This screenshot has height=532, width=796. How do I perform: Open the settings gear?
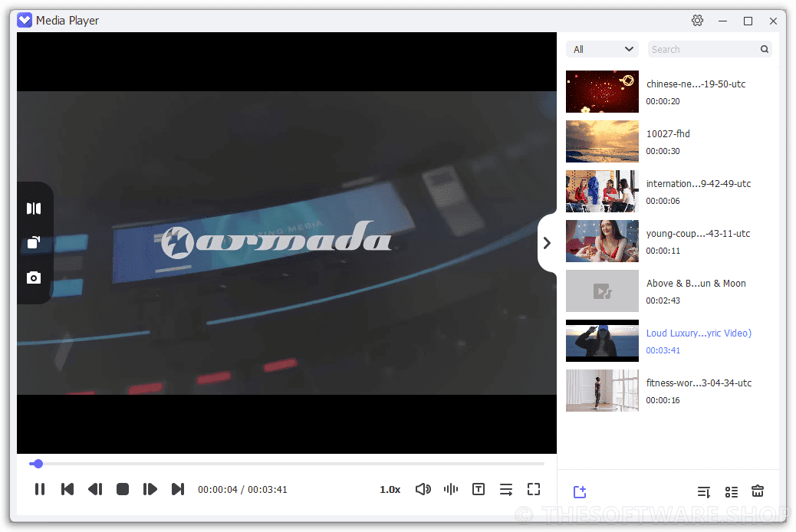pos(698,21)
